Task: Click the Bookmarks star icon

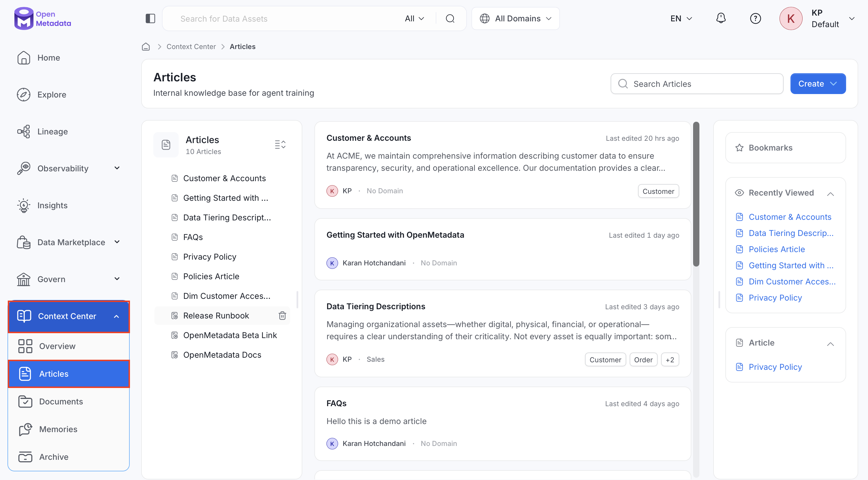Action: tap(739, 148)
